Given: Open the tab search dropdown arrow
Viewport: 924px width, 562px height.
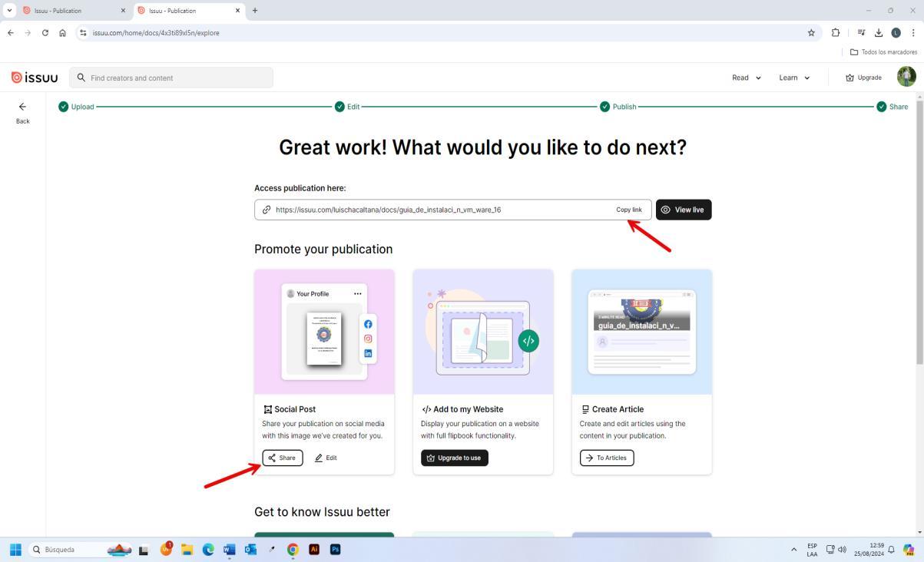Looking at the screenshot, I should click(x=9, y=11).
